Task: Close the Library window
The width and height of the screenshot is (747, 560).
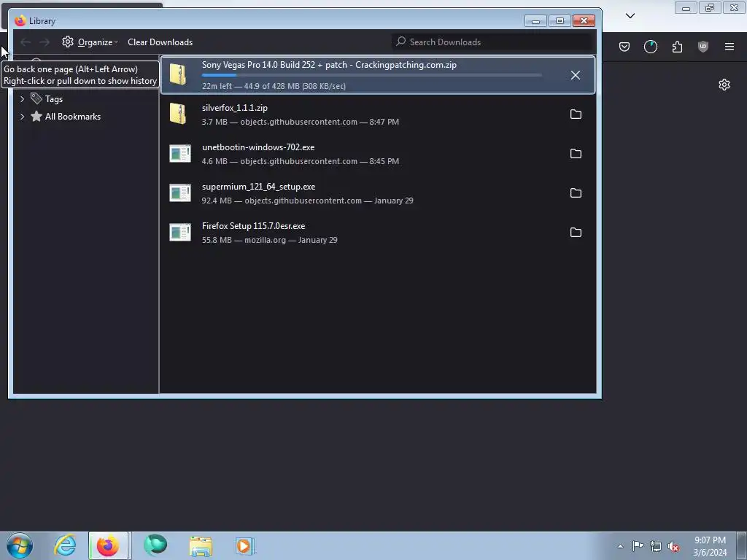Action: (x=584, y=21)
